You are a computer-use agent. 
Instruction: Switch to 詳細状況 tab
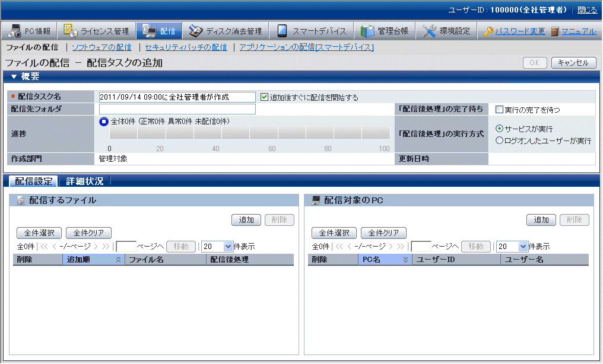coord(85,181)
